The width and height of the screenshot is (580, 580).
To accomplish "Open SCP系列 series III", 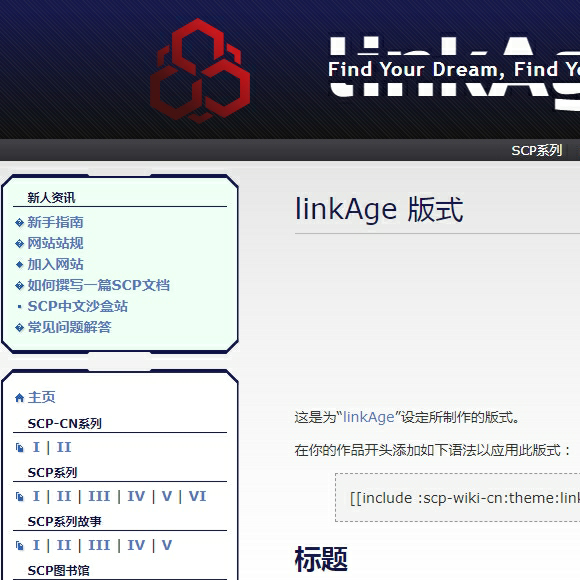I will [x=99, y=496].
